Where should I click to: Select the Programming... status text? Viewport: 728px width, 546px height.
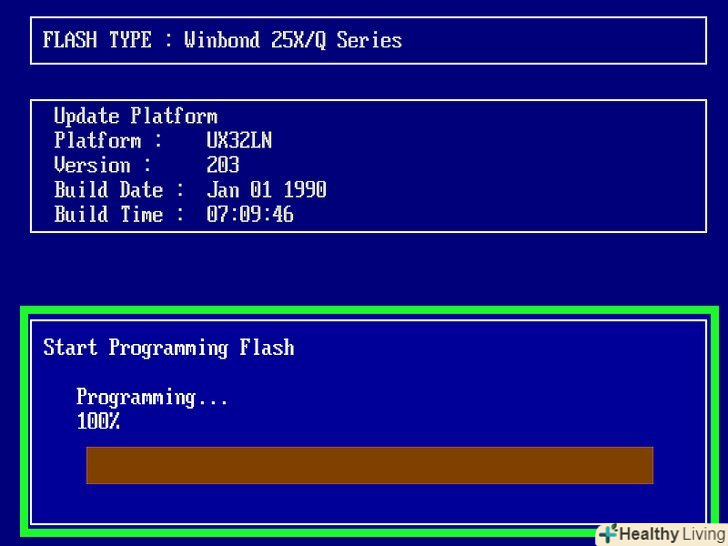(152, 397)
